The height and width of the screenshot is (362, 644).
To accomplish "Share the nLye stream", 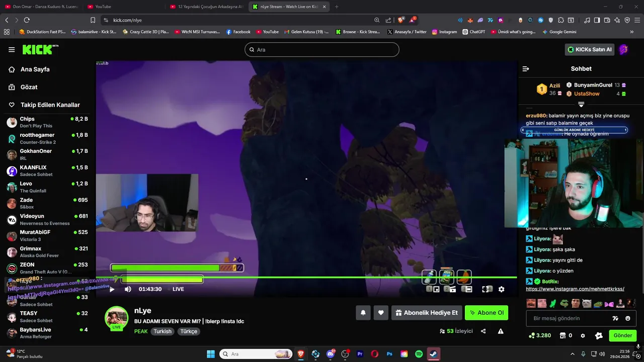I will 484,331.
